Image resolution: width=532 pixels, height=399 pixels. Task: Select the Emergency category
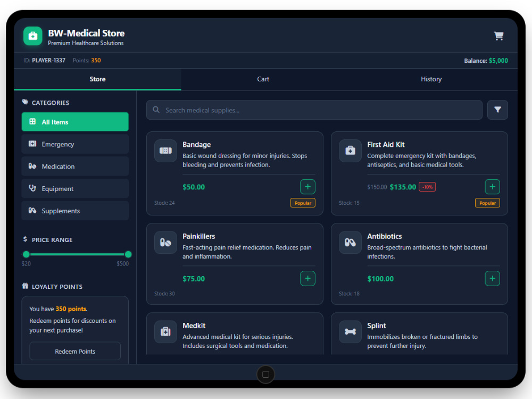pos(75,144)
